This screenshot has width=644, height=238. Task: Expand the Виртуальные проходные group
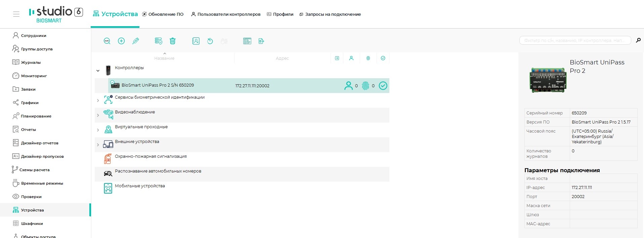click(98, 130)
